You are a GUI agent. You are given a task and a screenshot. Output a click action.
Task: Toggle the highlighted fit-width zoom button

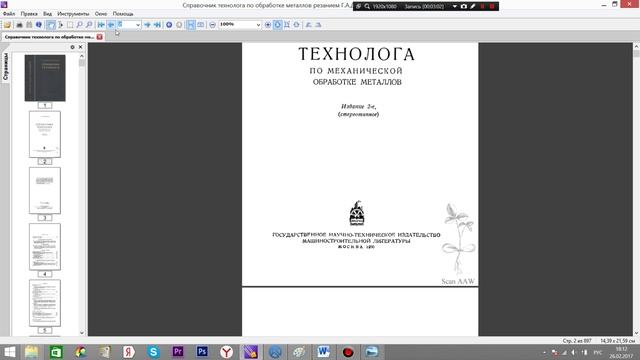278,25
